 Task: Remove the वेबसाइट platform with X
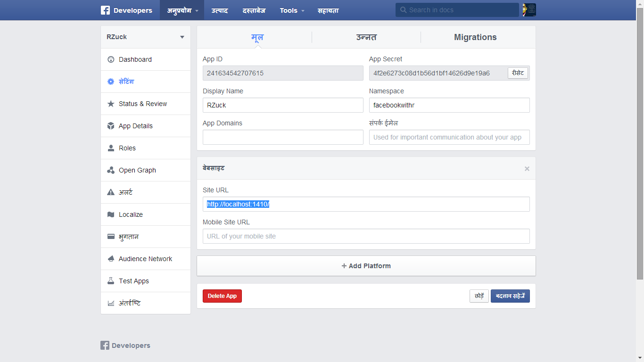coord(527,169)
